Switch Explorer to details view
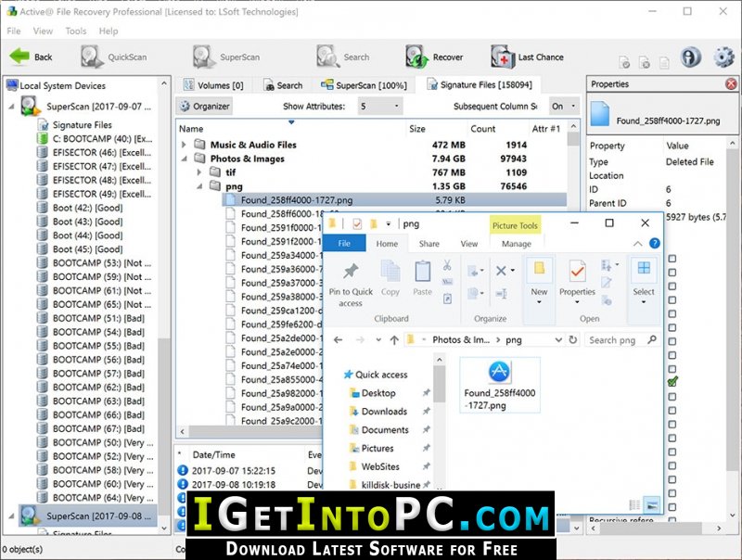Image resolution: width=742 pixels, height=560 pixels. click(635, 505)
